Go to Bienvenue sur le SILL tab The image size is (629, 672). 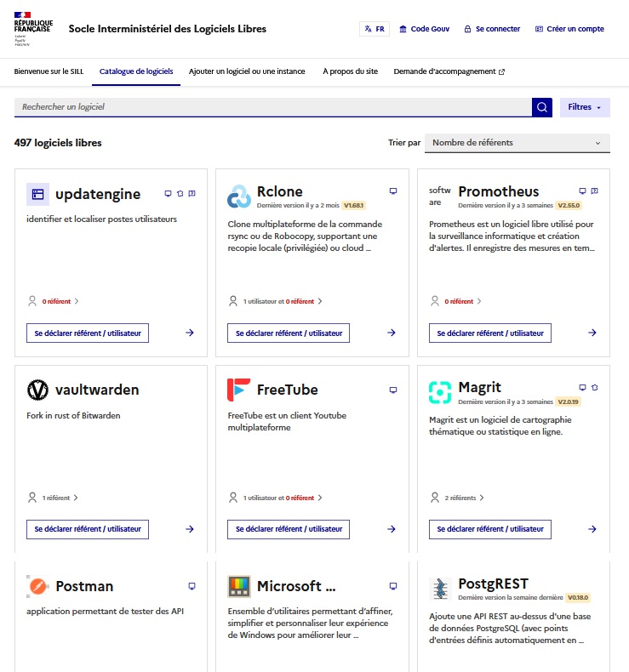(49, 71)
